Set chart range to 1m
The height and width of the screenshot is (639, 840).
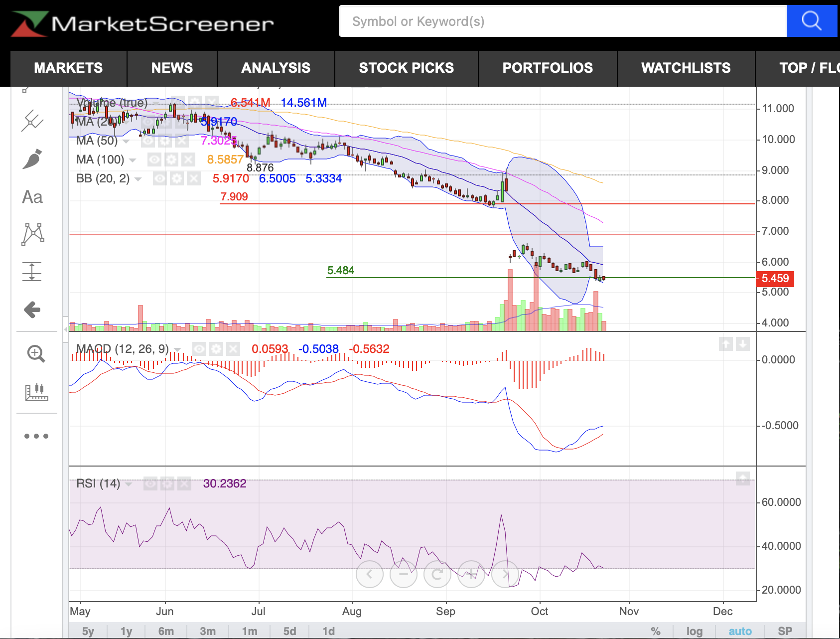[250, 631]
